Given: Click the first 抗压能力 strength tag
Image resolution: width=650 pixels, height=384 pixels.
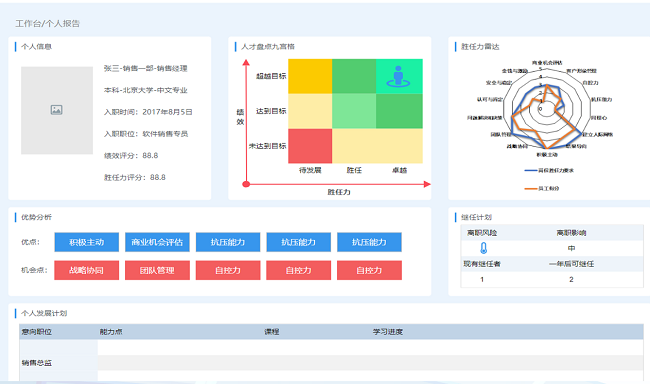Looking at the screenshot, I should coord(228,242).
